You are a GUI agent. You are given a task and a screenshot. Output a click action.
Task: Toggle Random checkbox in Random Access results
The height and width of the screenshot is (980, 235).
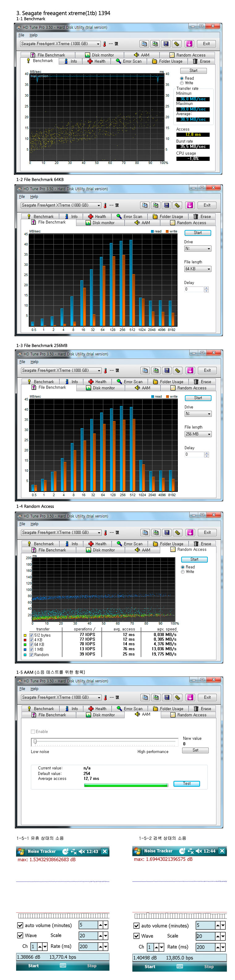point(31,654)
